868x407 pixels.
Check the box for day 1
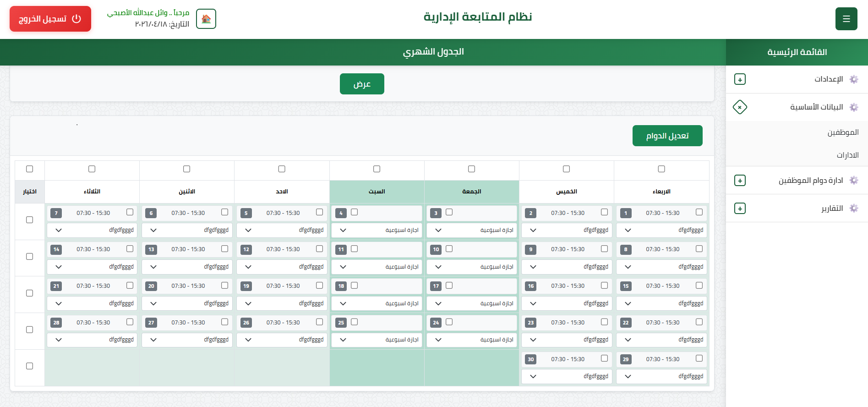point(699,212)
